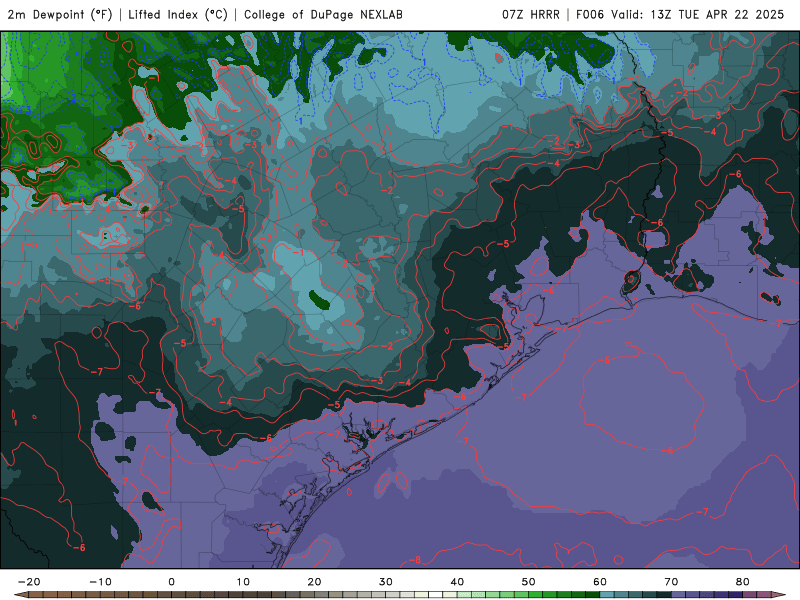The width and height of the screenshot is (800, 600).
Task: Click the 50 label on the color scale
Action: (x=529, y=582)
